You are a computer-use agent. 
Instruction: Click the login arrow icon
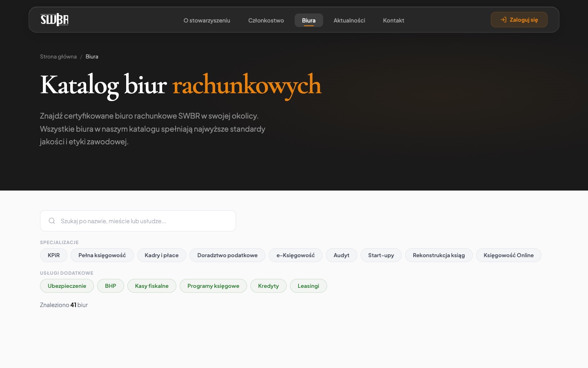[x=503, y=20]
